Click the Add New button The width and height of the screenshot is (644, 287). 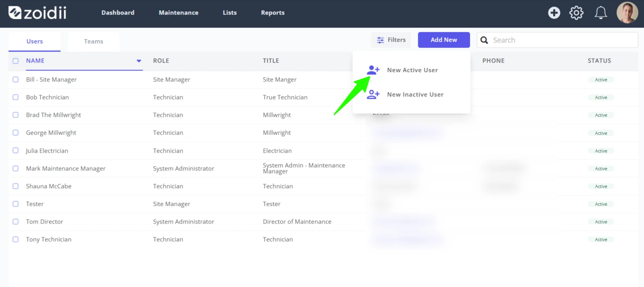pos(444,40)
